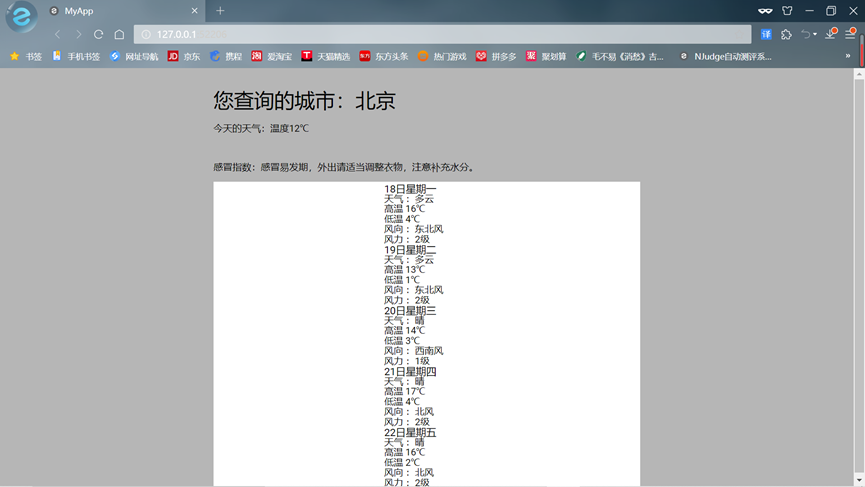Open the skin shirt icon
The height and width of the screenshot is (487, 865).
click(787, 10)
